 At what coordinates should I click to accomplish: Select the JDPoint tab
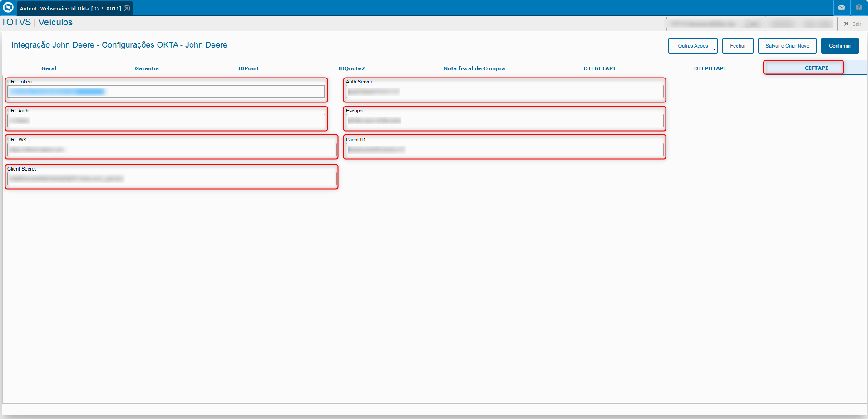coord(248,68)
